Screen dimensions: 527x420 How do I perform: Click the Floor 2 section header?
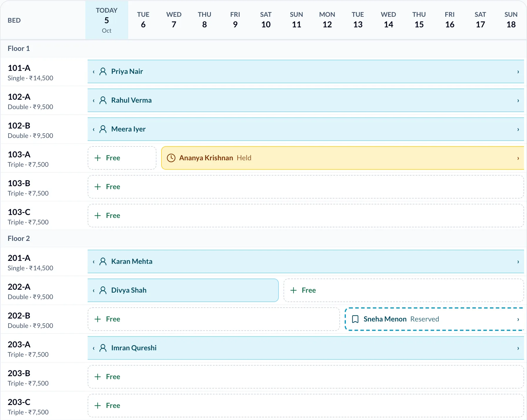[x=263, y=239]
